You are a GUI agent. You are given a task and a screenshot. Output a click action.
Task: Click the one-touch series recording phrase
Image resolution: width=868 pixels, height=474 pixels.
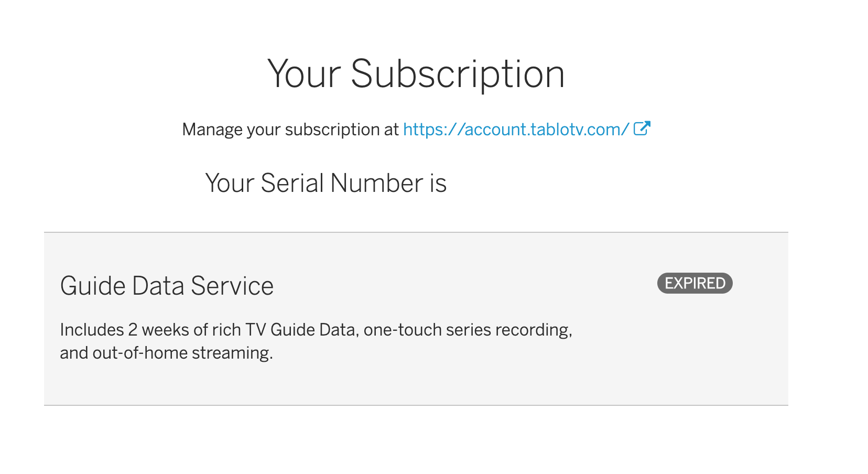click(467, 330)
